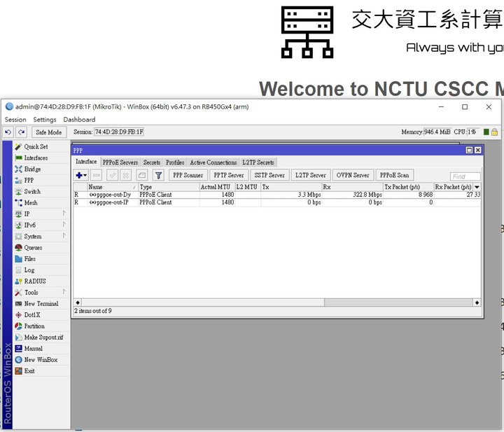Image resolution: width=504 pixels, height=432 pixels.
Task: Open the Session menu
Action: pyautogui.click(x=15, y=120)
